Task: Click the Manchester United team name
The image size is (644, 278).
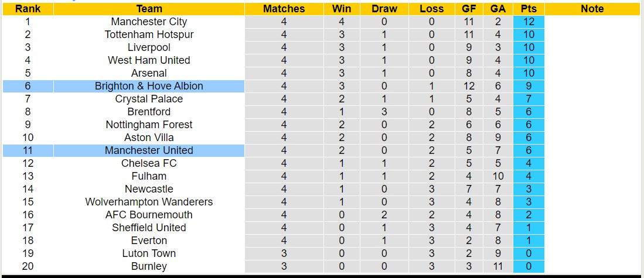Action: tap(149, 150)
